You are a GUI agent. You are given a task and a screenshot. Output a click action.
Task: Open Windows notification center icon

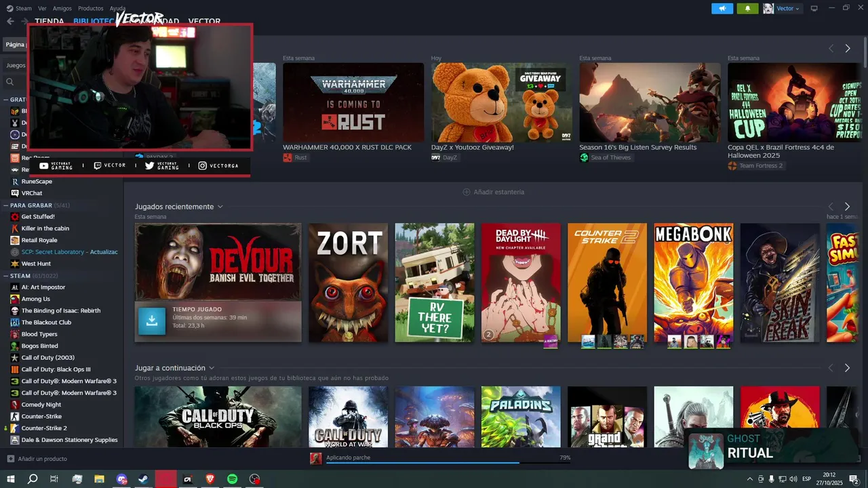[854, 479]
